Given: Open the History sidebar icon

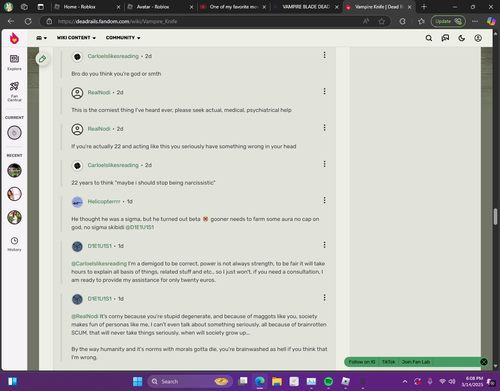Looking at the screenshot, I should click(x=14, y=244).
